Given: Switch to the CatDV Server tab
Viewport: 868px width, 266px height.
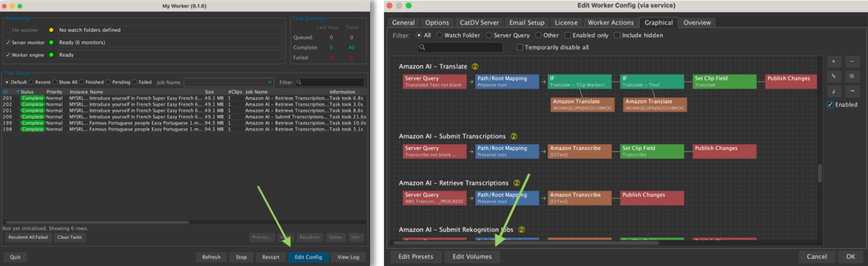Looking at the screenshot, I should click(479, 23).
